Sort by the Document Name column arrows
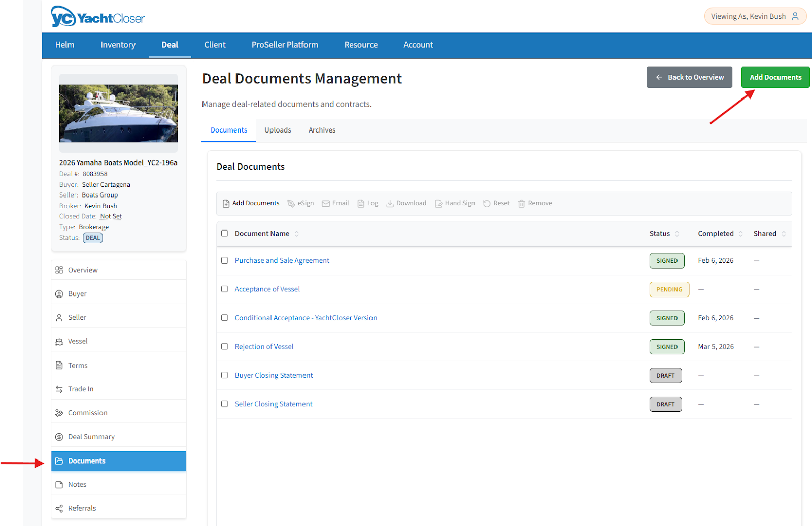The width and height of the screenshot is (812, 526). [x=297, y=234]
